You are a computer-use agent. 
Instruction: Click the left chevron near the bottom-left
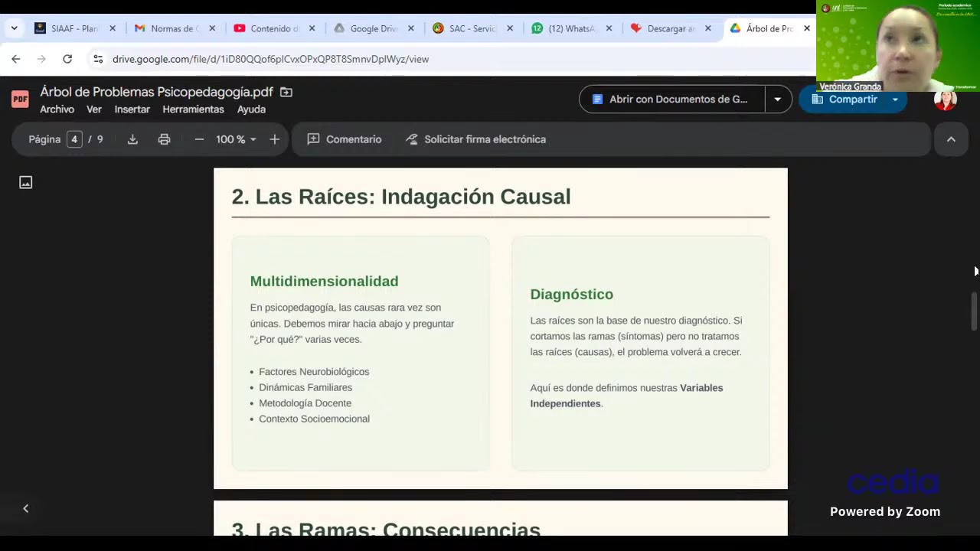(x=25, y=508)
